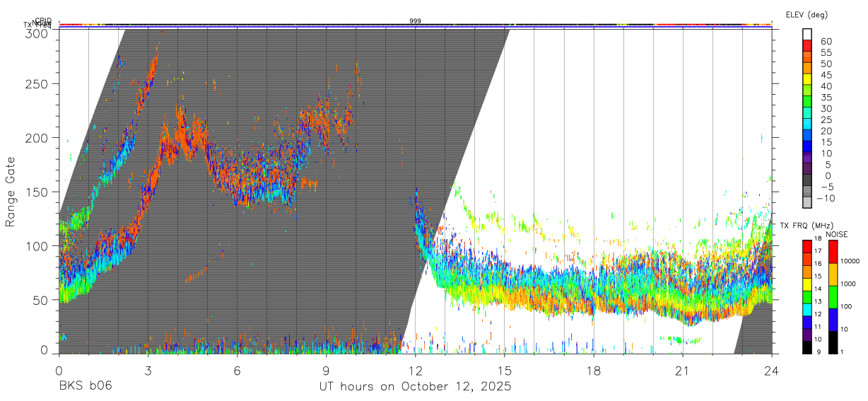Click the '999' CPID value at top

tap(415, 21)
